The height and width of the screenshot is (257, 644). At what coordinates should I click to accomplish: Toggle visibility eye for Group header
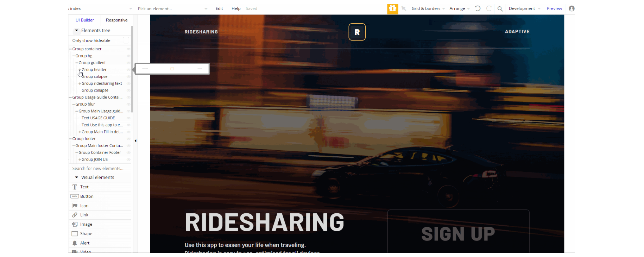(128, 70)
